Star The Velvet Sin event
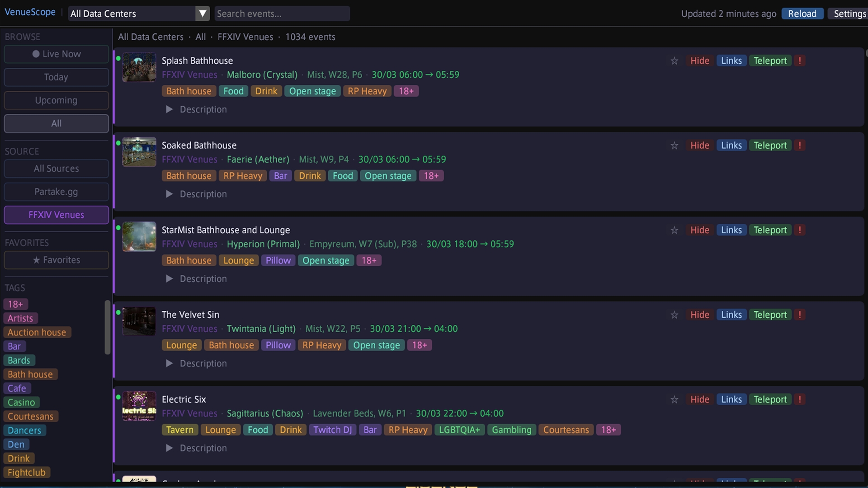 pyautogui.click(x=674, y=315)
